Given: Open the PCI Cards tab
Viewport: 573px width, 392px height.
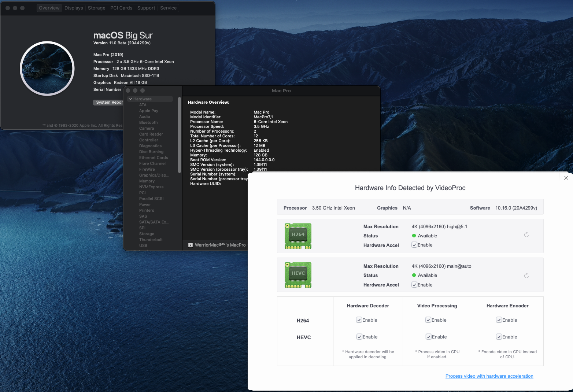Looking at the screenshot, I should (x=121, y=8).
